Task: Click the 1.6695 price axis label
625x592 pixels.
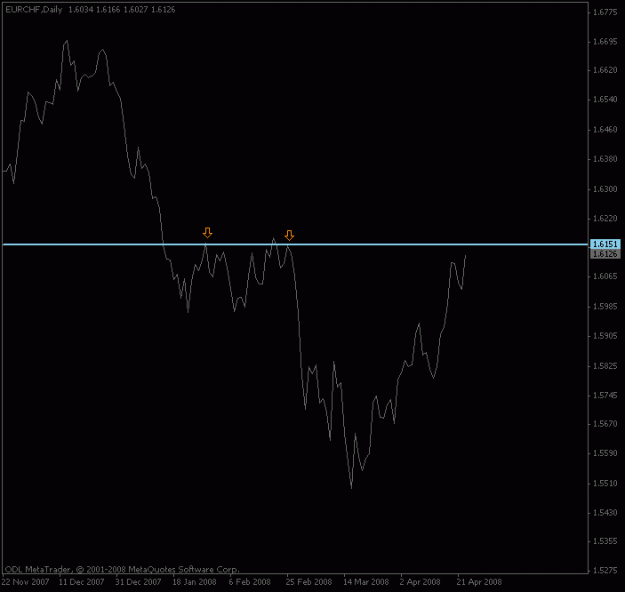Action: pos(605,41)
